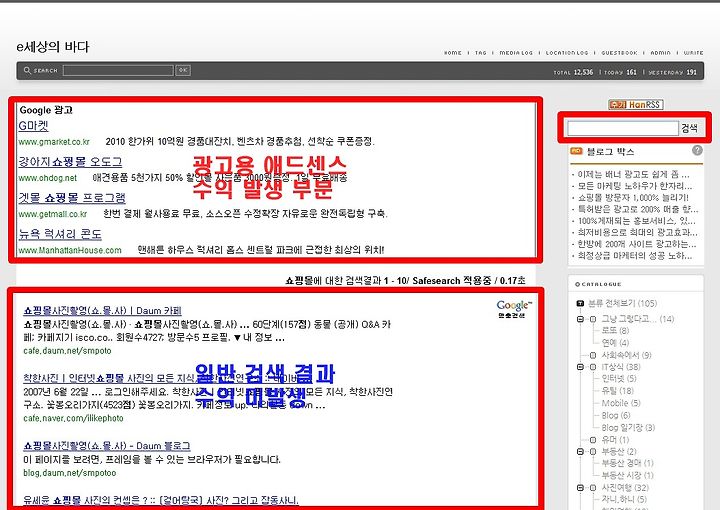This screenshot has width=720, height=510.
Task: Select the 로또 (8) category
Action: [x=615, y=331]
